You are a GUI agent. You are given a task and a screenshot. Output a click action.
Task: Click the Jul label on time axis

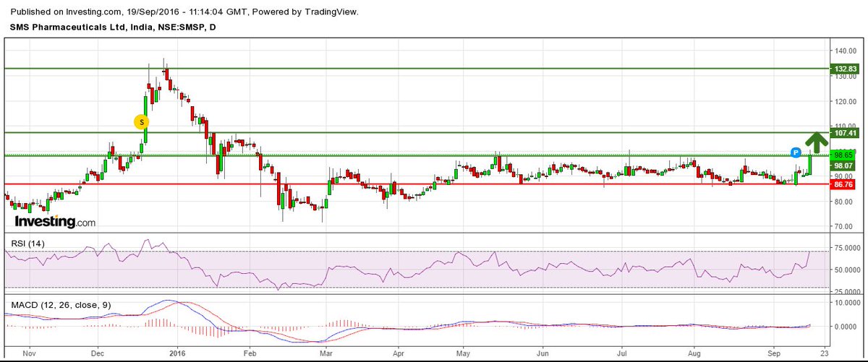pos(622,355)
